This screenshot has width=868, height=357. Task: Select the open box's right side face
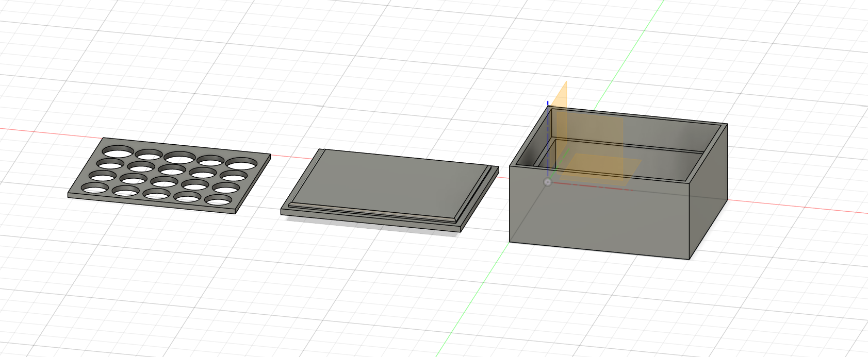(709, 191)
